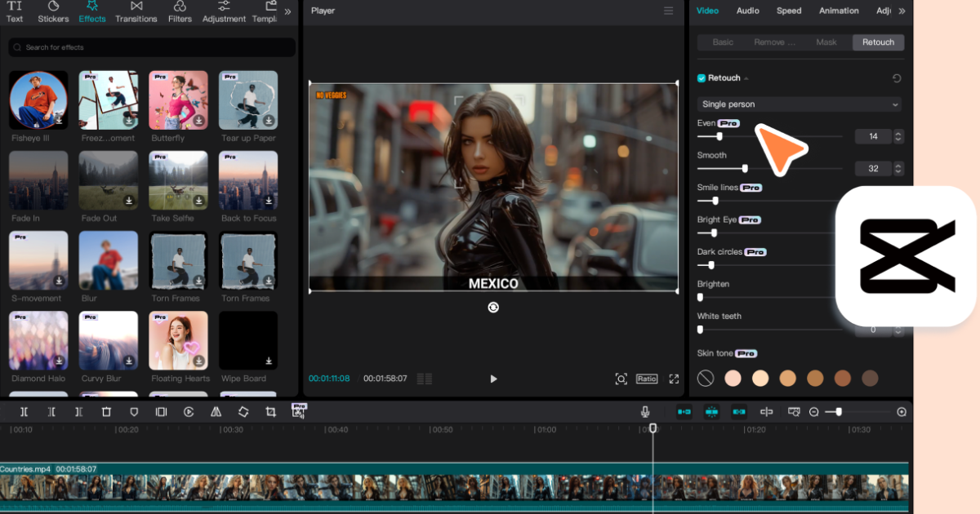
Task: Select the Mask shape icon in timeline toolbar
Action: [133, 412]
